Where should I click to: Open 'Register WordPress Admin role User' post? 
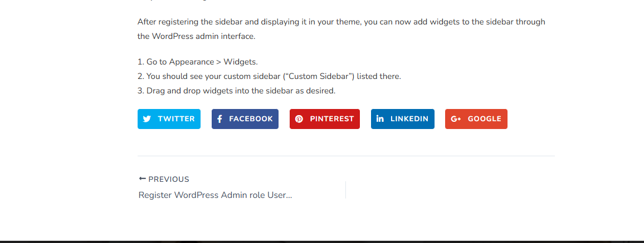[x=215, y=195]
